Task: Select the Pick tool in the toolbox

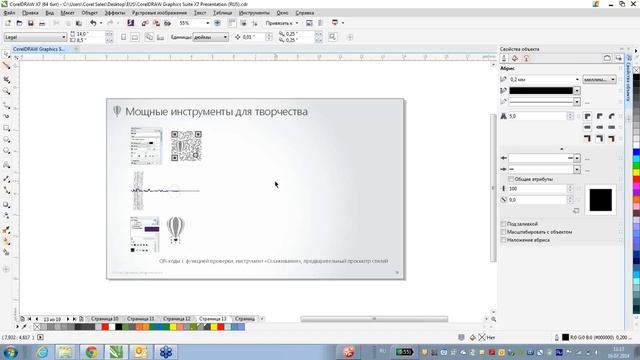Action: click(6, 54)
